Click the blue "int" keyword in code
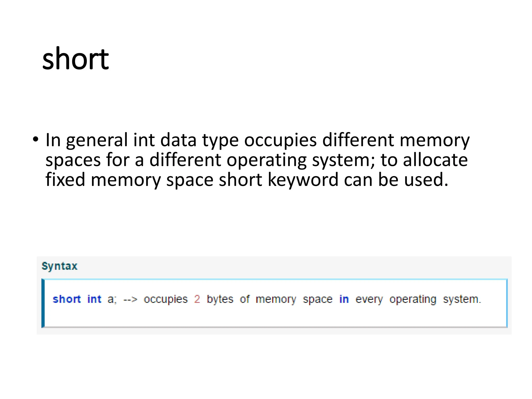532x399 pixels. coord(94,299)
